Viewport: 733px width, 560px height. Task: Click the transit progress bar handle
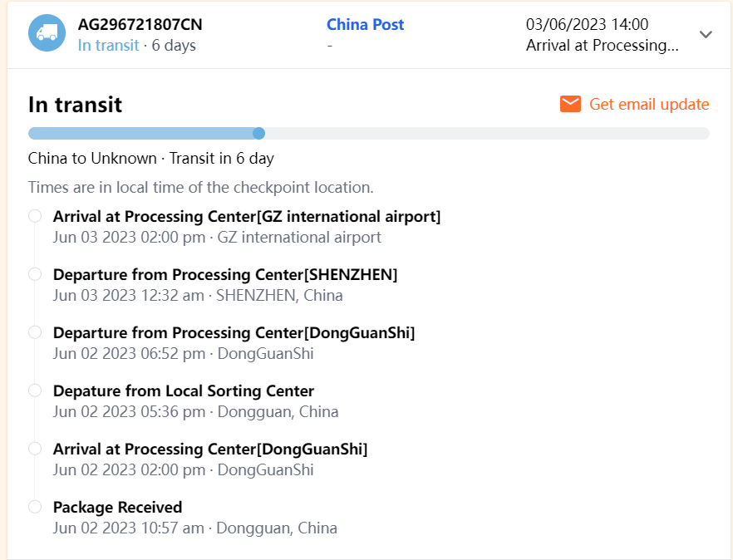coord(258,133)
